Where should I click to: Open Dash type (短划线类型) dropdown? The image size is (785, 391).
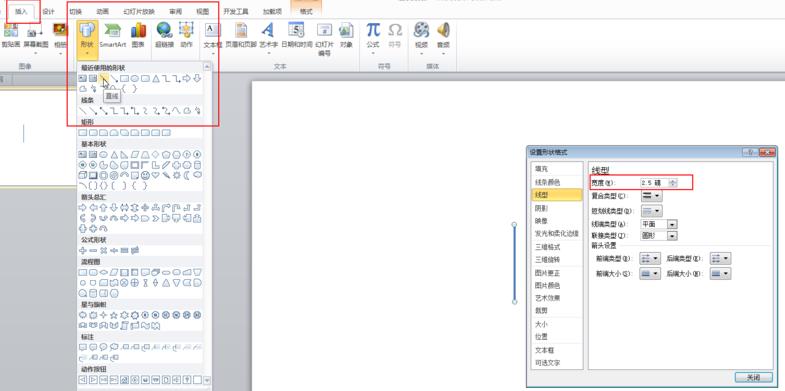pos(651,211)
